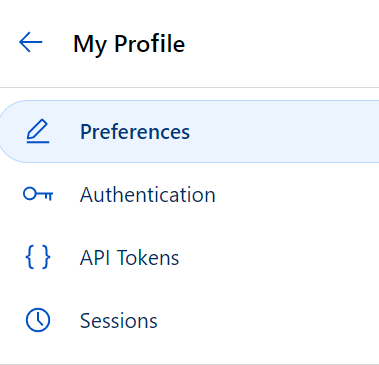Viewport: 379px width, 365px height.
Task: Click empty space right of API Tokens label
Action: [x=278, y=257]
